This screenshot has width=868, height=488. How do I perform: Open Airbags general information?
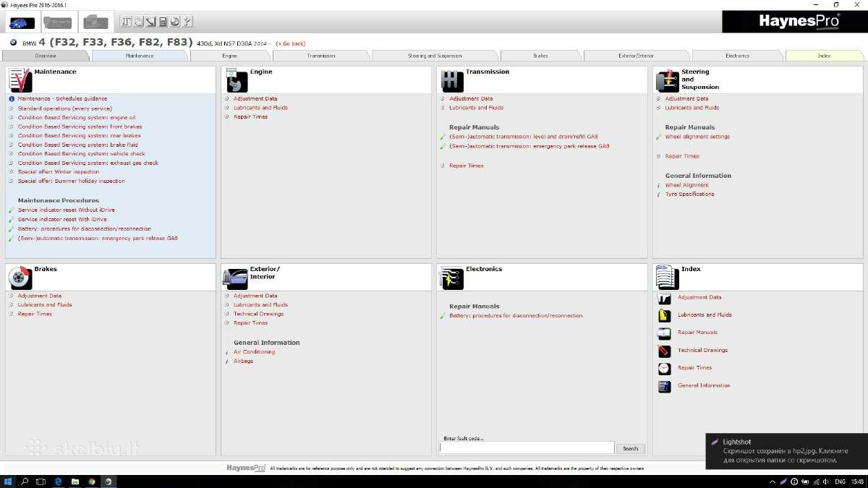coord(243,361)
